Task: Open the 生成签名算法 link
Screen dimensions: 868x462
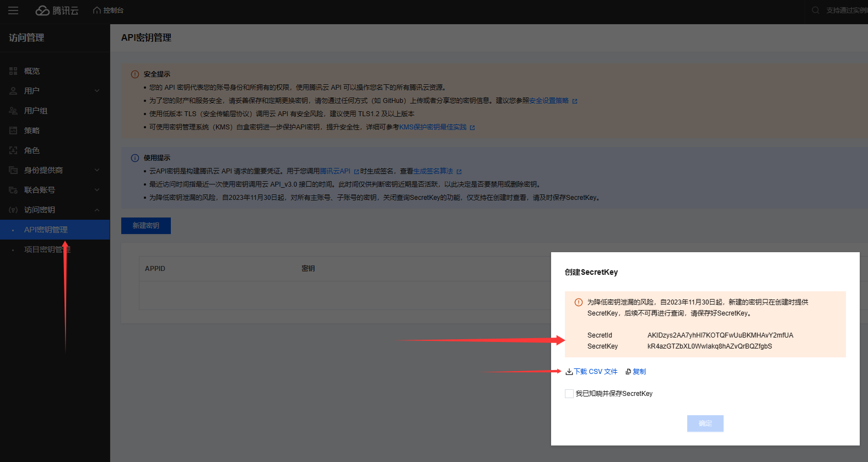Action: click(433, 171)
